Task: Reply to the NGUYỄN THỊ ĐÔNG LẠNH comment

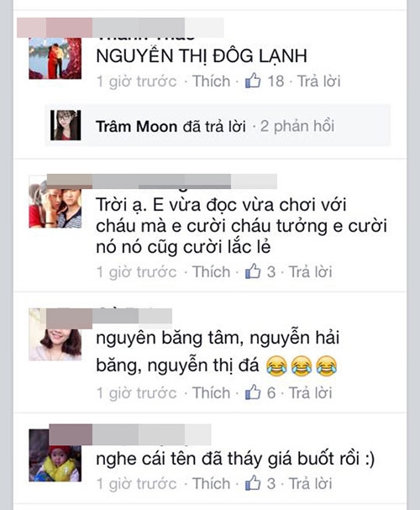Action: [319, 81]
